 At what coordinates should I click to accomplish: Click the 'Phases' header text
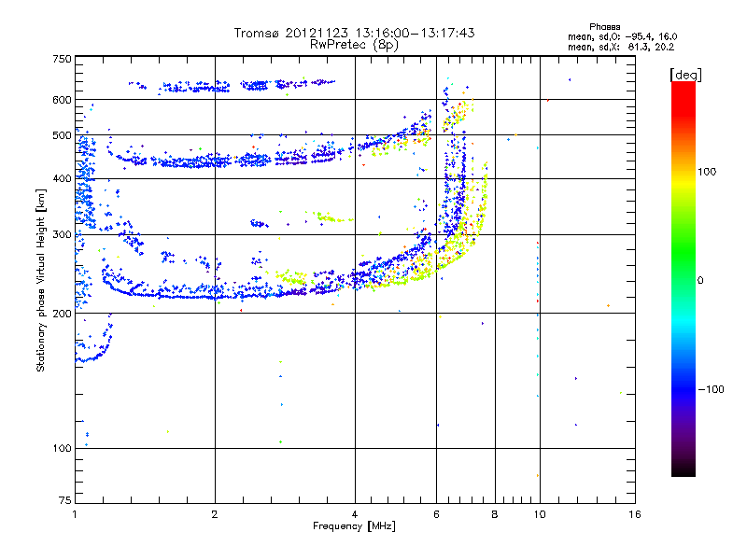(x=604, y=27)
